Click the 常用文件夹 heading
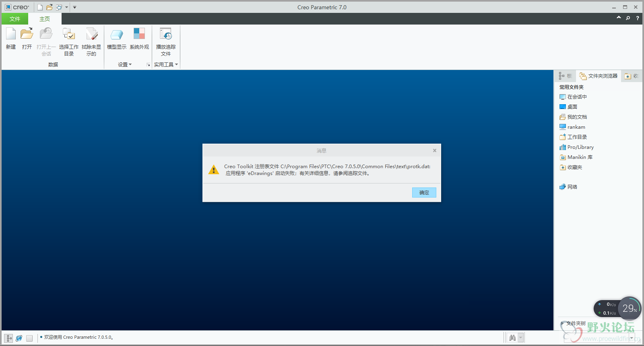 click(572, 87)
